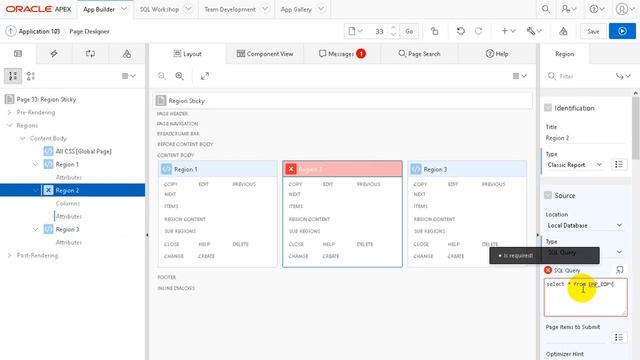This screenshot has height=360, width=640.
Task: Switch to Processing tab icon
Action: (90, 53)
